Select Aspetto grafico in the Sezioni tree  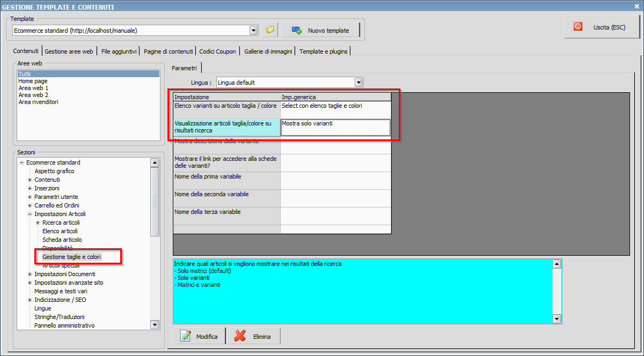pyautogui.click(x=54, y=171)
